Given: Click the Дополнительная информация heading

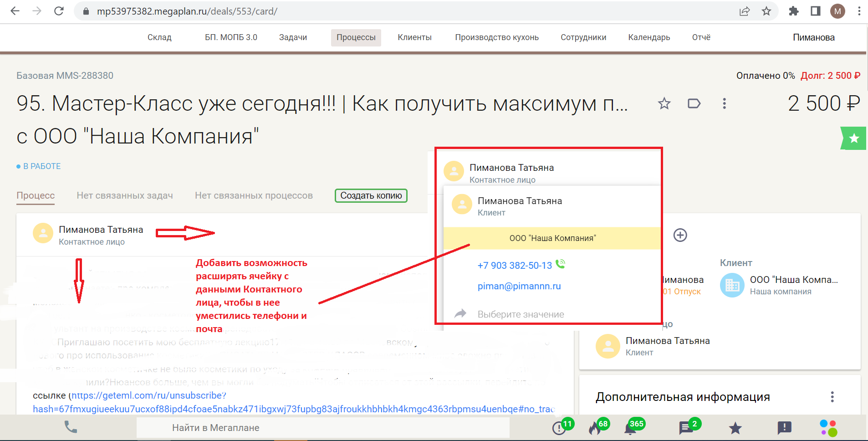Looking at the screenshot, I should coord(683,397).
